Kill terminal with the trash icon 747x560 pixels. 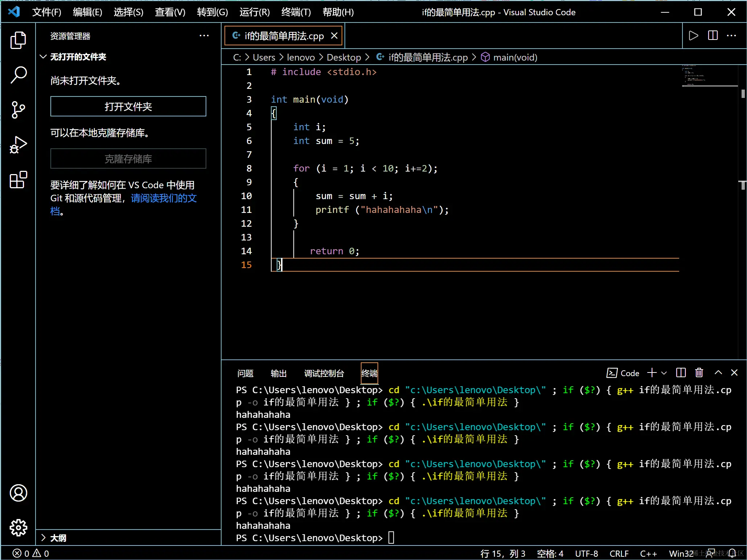[699, 372]
